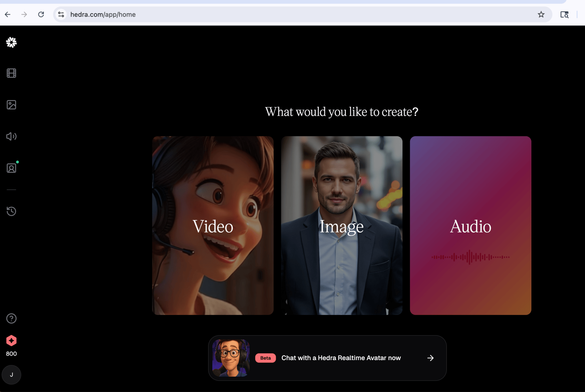The height and width of the screenshot is (392, 585).
Task: Click the Hedra logo in the sidebar
Action: coord(11,42)
